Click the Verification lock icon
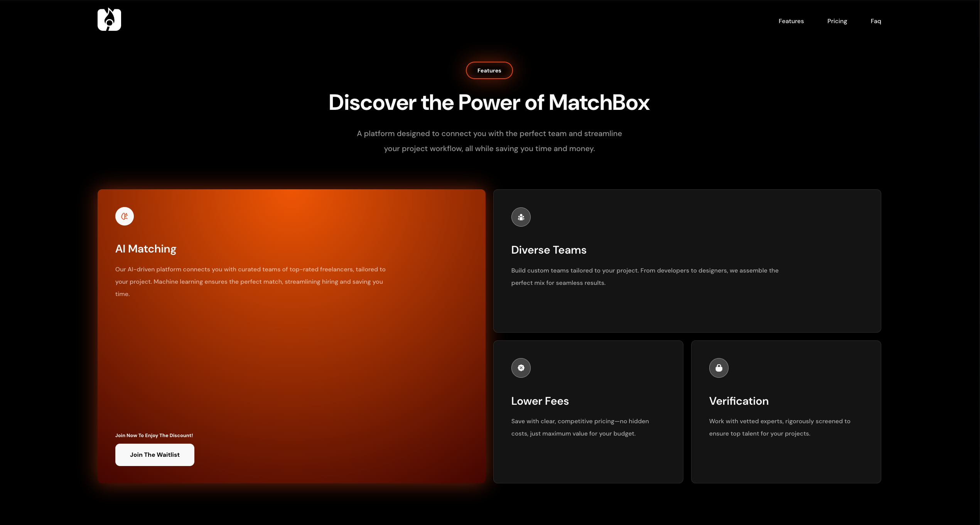 click(719, 368)
